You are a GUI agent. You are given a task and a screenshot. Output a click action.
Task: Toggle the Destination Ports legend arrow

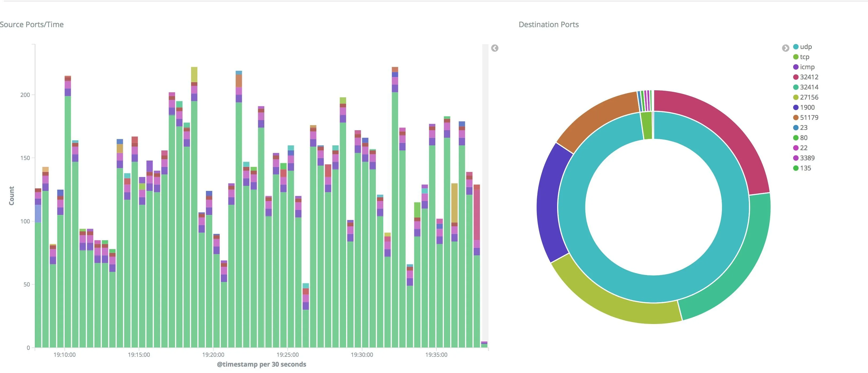tap(785, 48)
